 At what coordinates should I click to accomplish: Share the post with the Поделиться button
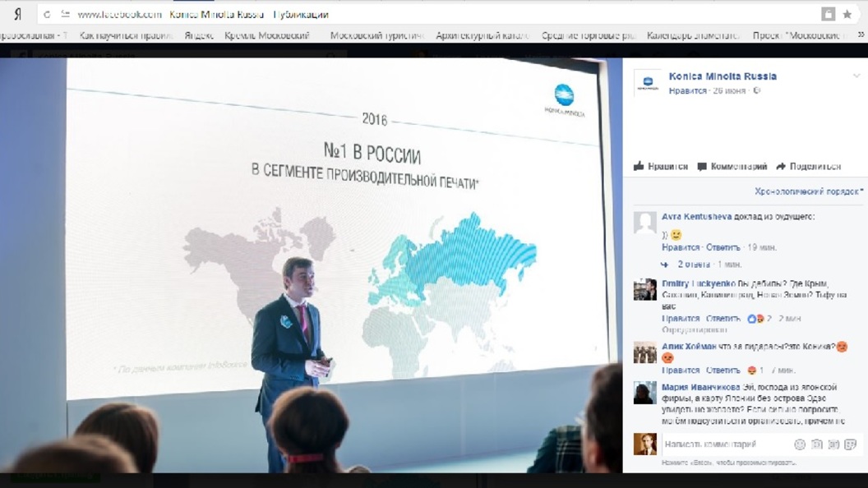[x=808, y=166]
